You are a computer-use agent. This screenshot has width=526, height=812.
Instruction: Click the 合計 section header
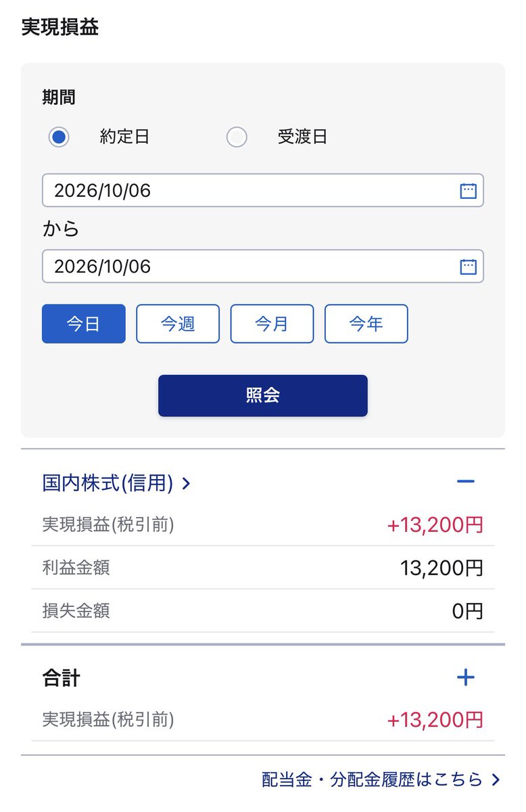click(x=61, y=678)
